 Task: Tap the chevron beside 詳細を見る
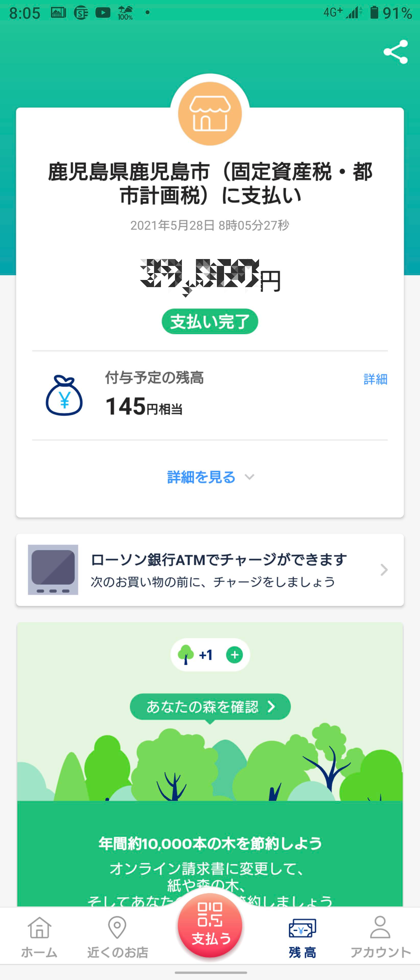pyautogui.click(x=249, y=477)
